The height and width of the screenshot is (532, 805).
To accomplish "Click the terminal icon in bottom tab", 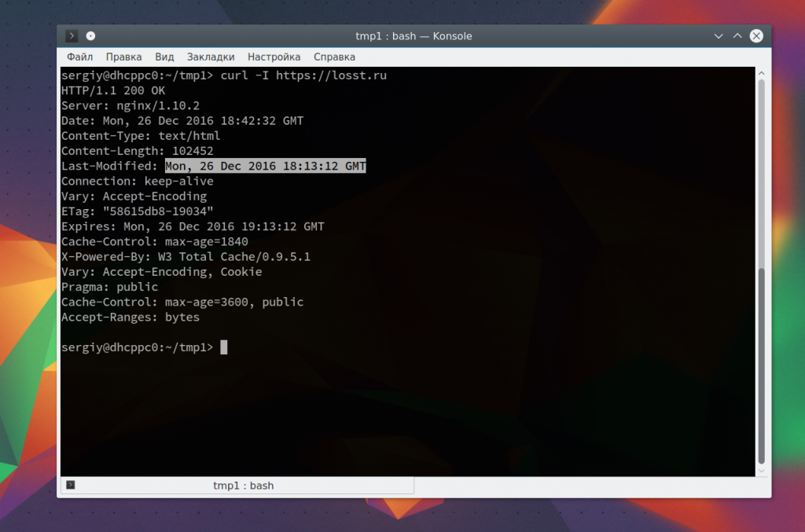I will [71, 485].
